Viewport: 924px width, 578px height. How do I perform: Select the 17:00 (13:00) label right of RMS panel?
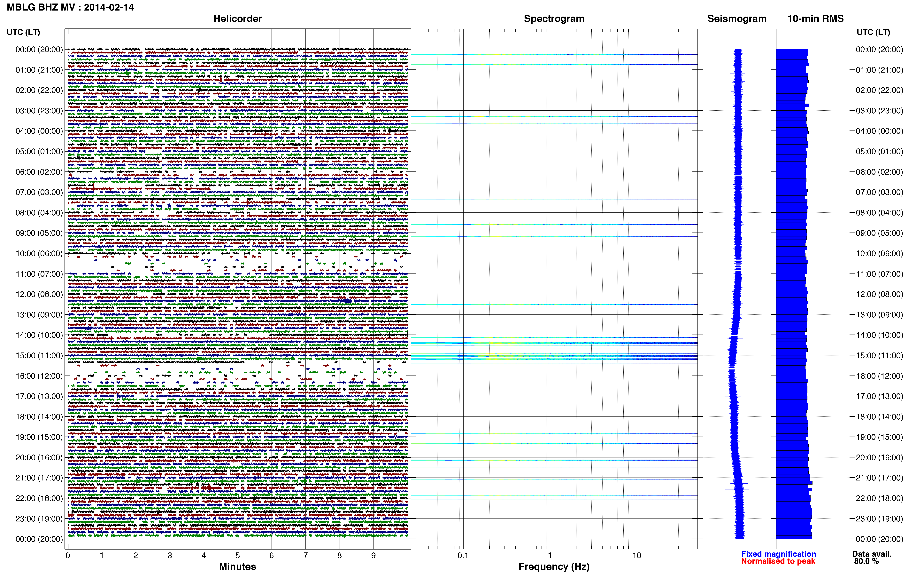coord(880,396)
